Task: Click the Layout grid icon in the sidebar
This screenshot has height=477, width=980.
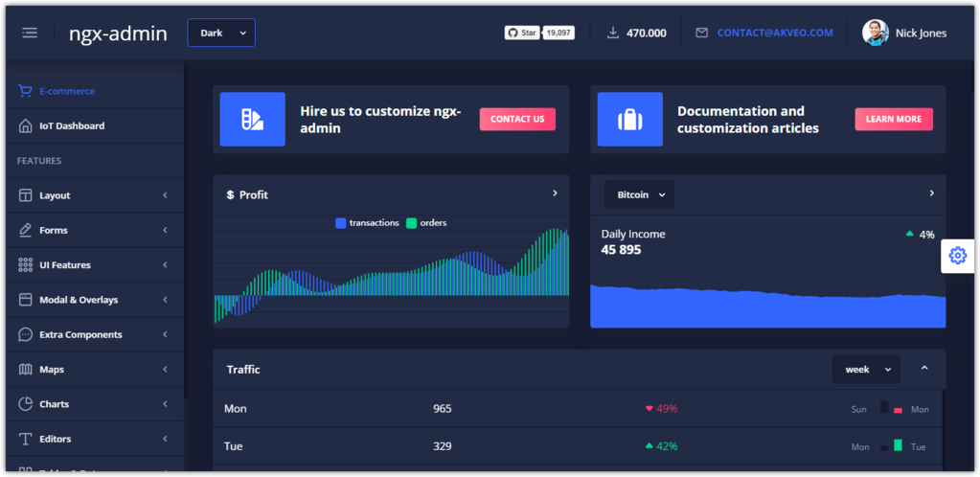Action: (26, 195)
